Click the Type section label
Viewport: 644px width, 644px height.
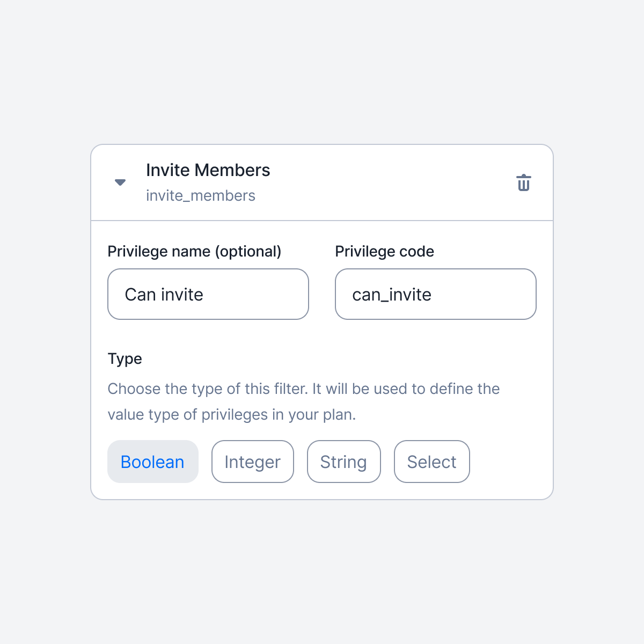(x=125, y=359)
